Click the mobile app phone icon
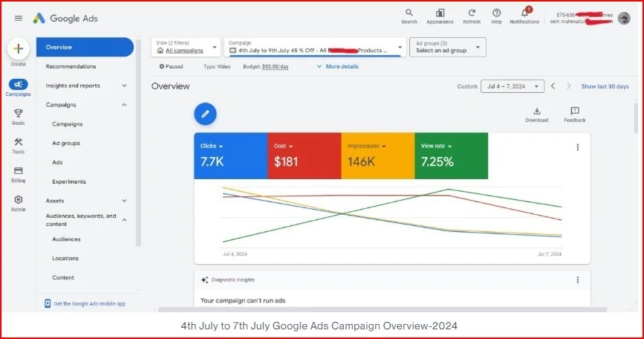Image resolution: width=644 pixels, height=339 pixels. pyautogui.click(x=48, y=303)
